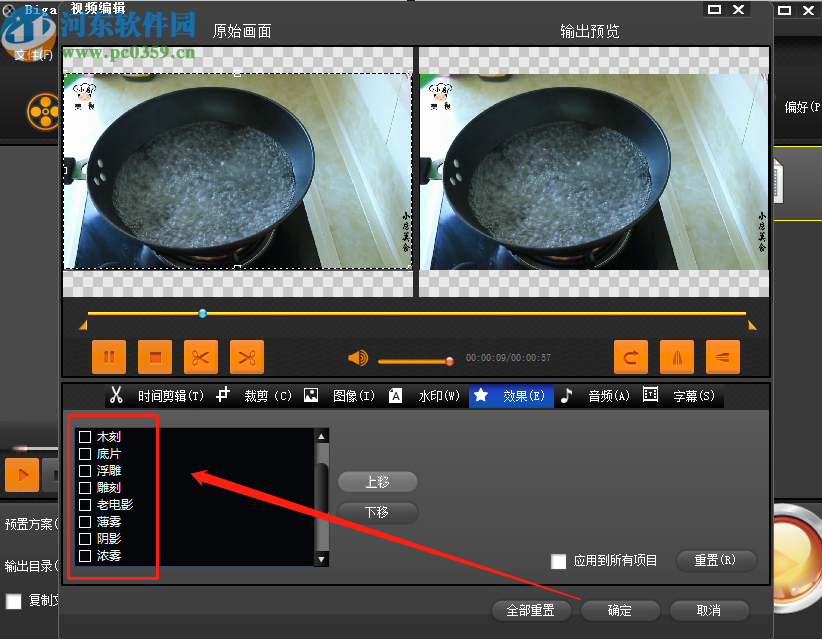Click the split clip tool icon

[x=246, y=357]
